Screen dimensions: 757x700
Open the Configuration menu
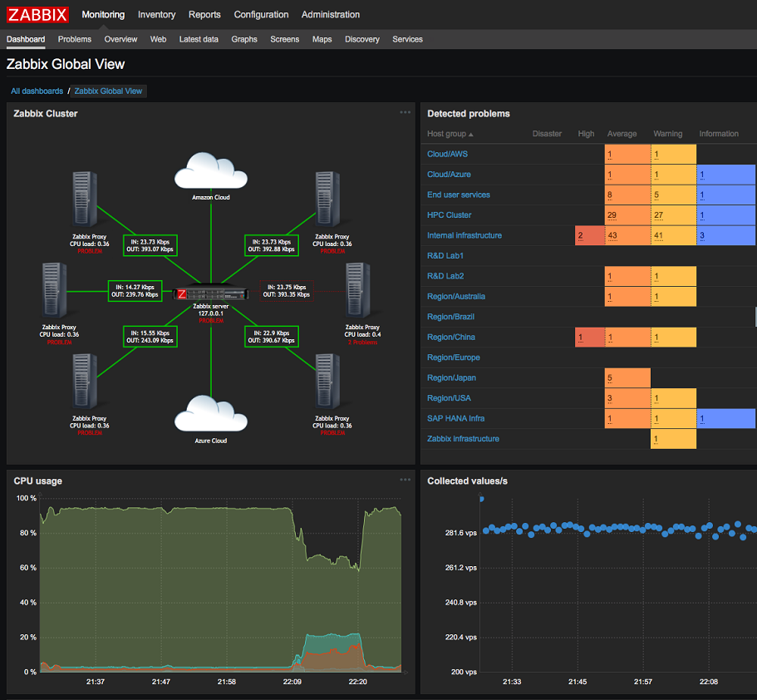click(x=261, y=14)
